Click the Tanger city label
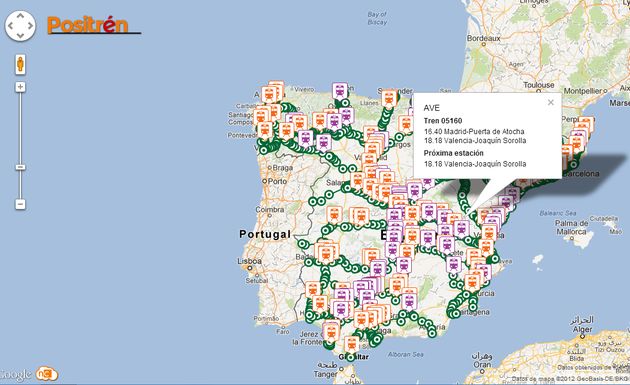Viewport: 630px width, 385px height. (x=325, y=374)
